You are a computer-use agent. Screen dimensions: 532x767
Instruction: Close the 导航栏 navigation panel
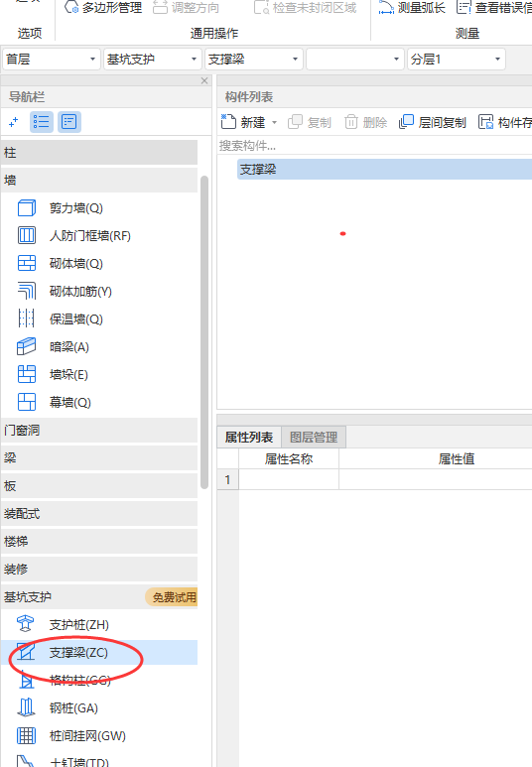click(x=204, y=80)
